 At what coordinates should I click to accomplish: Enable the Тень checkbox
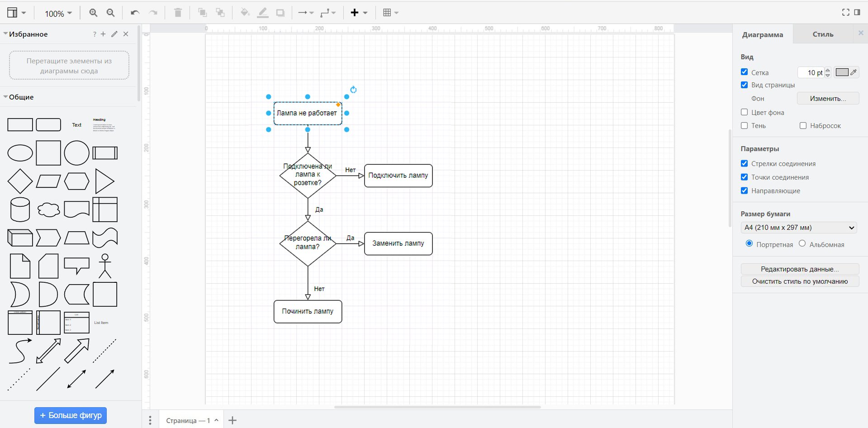744,125
